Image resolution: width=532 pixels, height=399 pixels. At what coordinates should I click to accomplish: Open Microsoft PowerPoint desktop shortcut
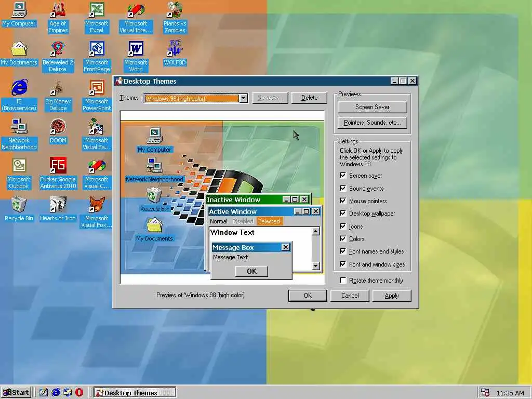(x=97, y=95)
